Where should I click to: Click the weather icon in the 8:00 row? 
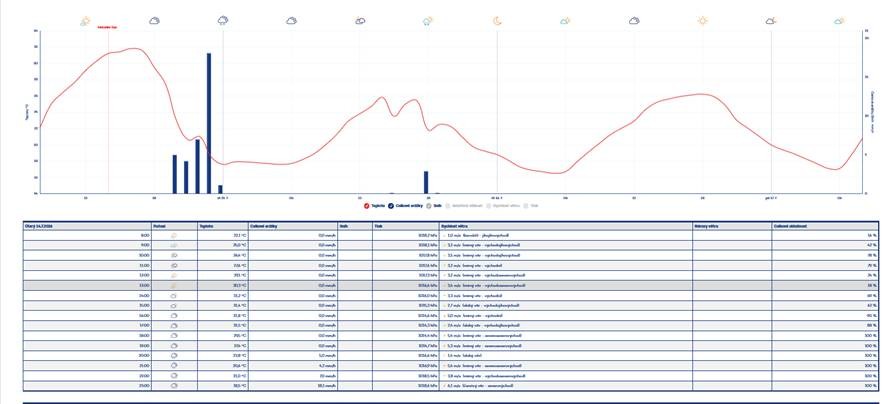[x=174, y=235]
